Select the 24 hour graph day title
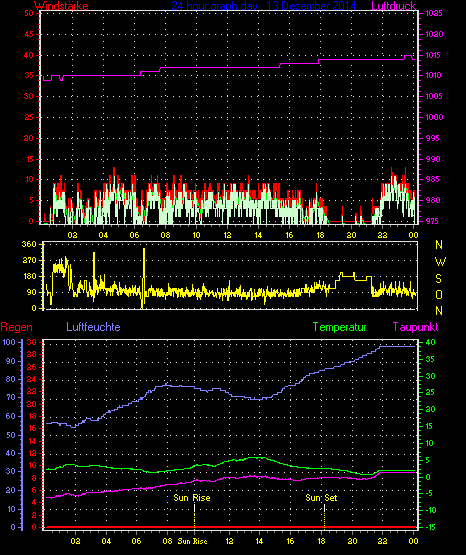The image size is (466, 555). click(x=264, y=6)
